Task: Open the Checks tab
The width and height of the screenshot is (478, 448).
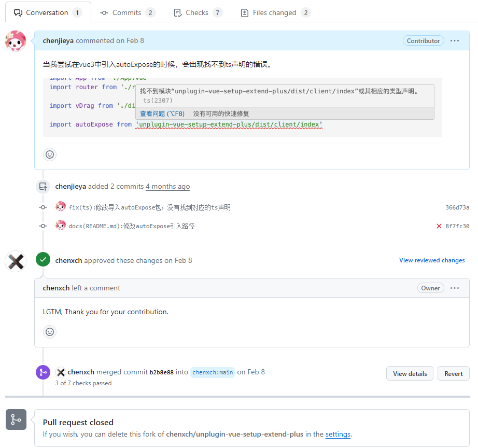Action: coord(198,12)
